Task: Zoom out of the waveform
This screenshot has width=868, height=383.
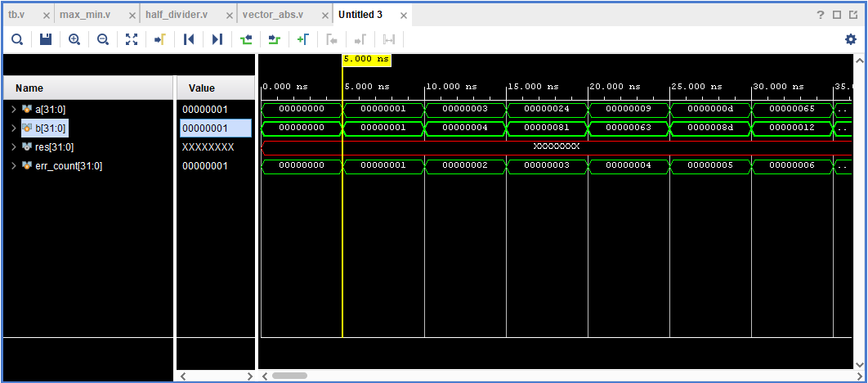Action: [103, 39]
